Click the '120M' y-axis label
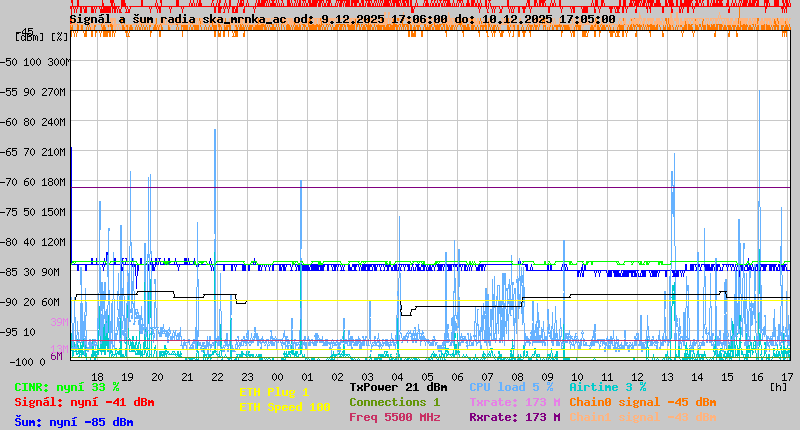 pyautogui.click(x=53, y=242)
